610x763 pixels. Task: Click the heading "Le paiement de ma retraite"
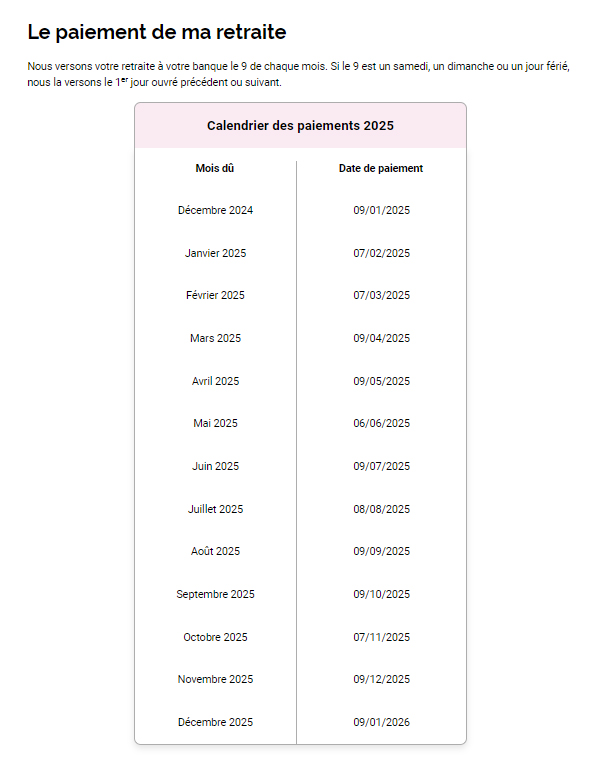pyautogui.click(x=157, y=31)
